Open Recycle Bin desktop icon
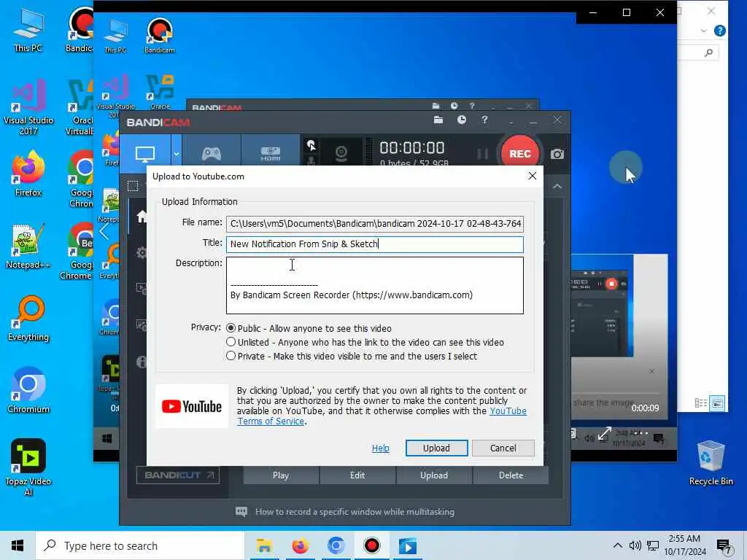The image size is (747, 560). tap(711, 463)
